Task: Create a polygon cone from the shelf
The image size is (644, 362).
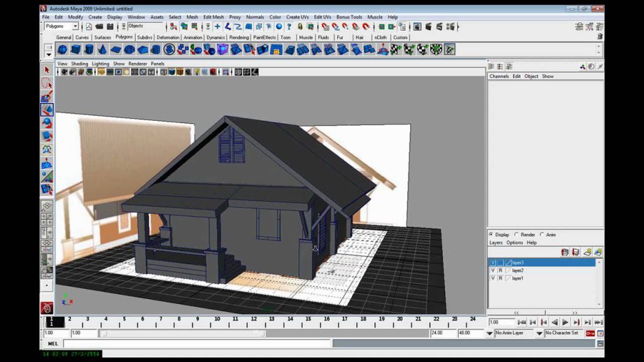Action: (x=103, y=50)
